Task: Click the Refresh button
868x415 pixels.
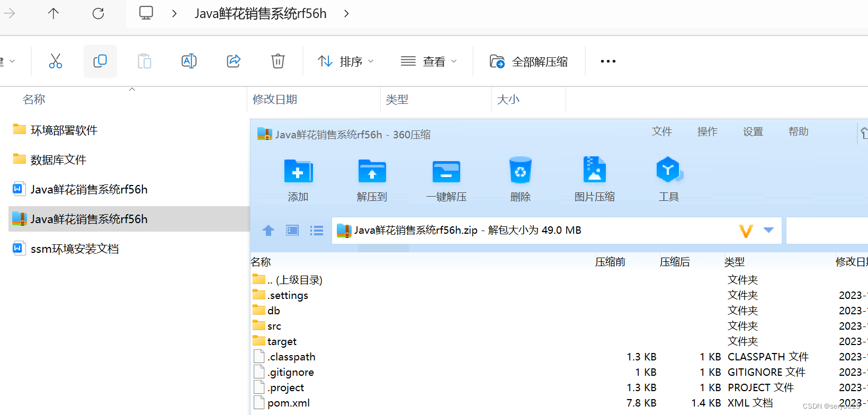Action: tap(99, 13)
